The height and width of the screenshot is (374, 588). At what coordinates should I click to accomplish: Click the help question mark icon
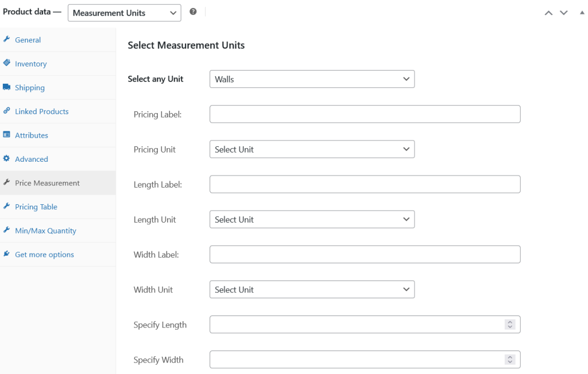coord(193,12)
